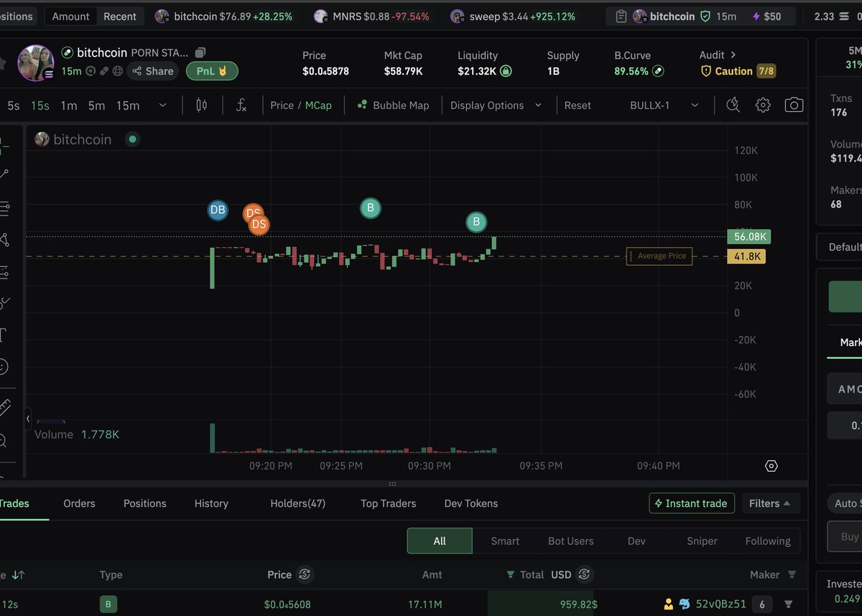This screenshot has width=862, height=616.
Task: Expand the Audit details arrow
Action: pyautogui.click(x=733, y=55)
